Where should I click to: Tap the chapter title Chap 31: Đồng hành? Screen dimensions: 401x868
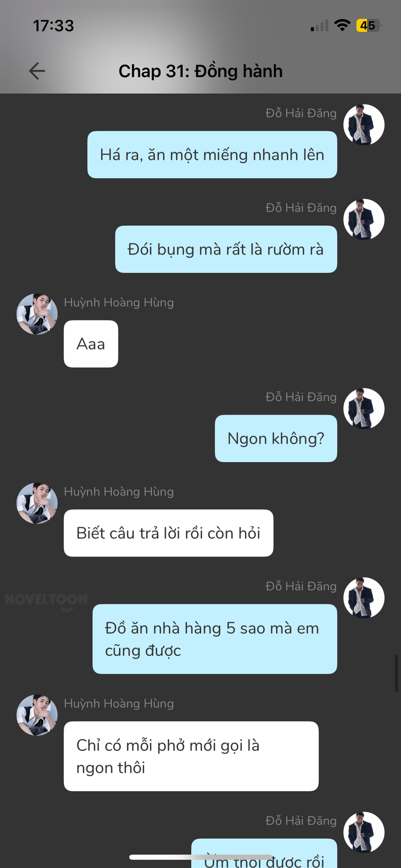point(201,71)
